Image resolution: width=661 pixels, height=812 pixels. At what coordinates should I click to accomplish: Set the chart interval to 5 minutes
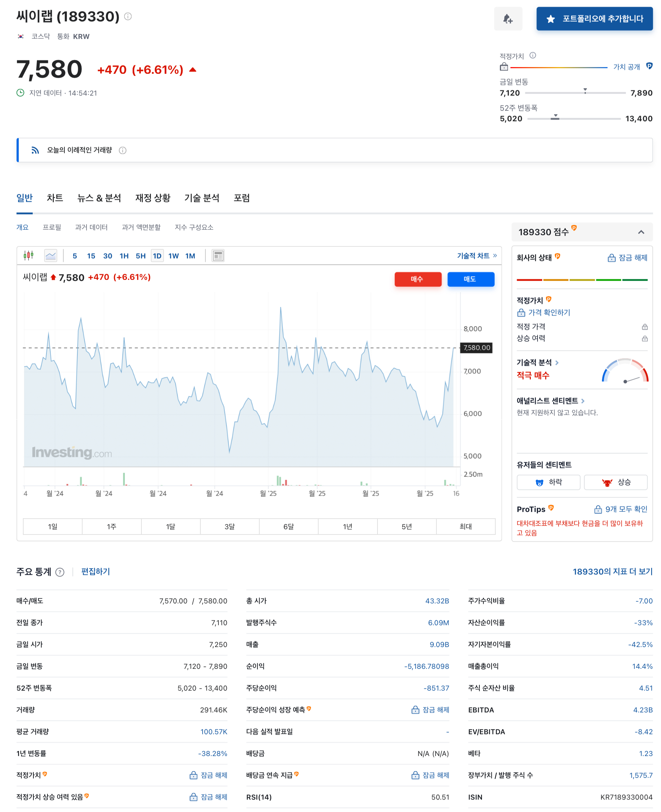[x=75, y=256]
